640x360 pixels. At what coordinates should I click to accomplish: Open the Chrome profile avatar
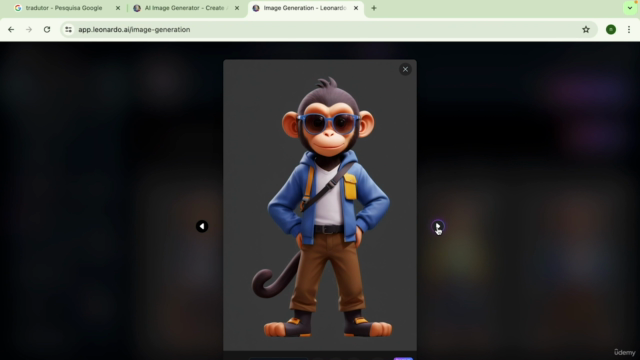(x=611, y=29)
